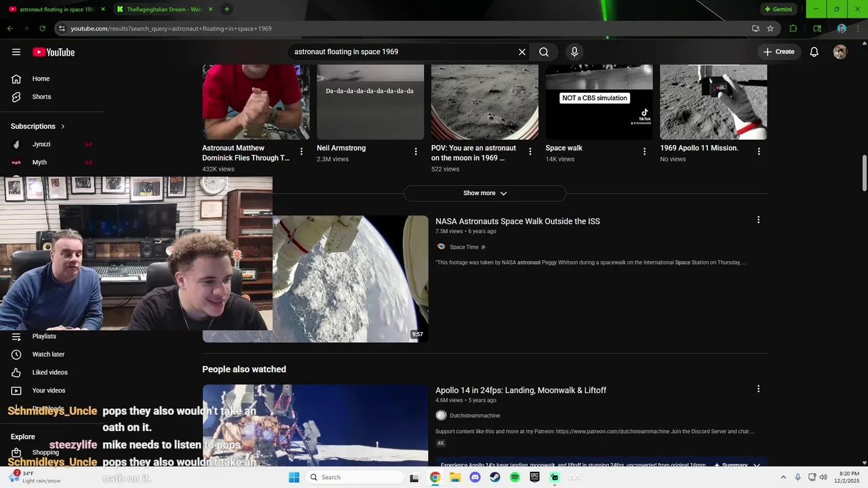Viewport: 868px width, 488px height.
Task: Open the notifications bell
Action: click(814, 52)
